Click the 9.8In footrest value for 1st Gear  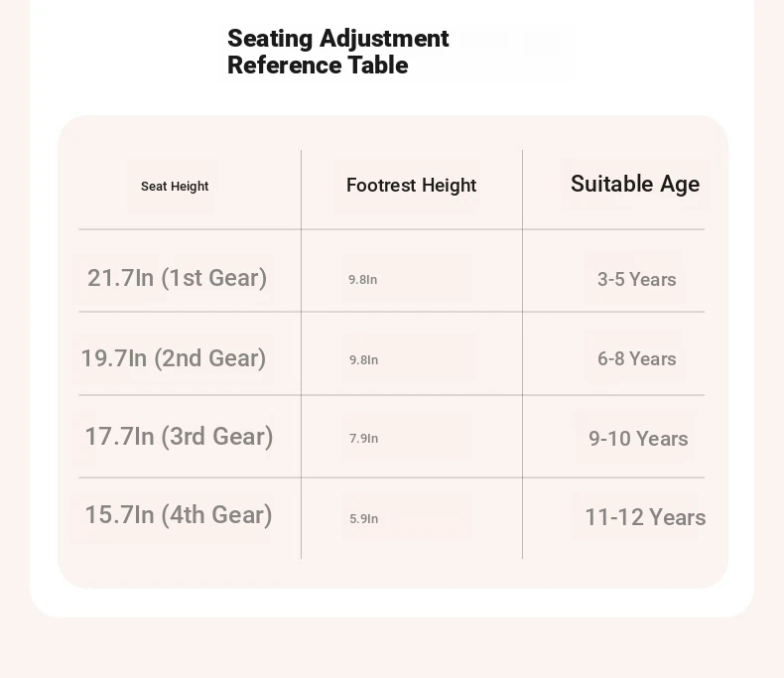[363, 280]
